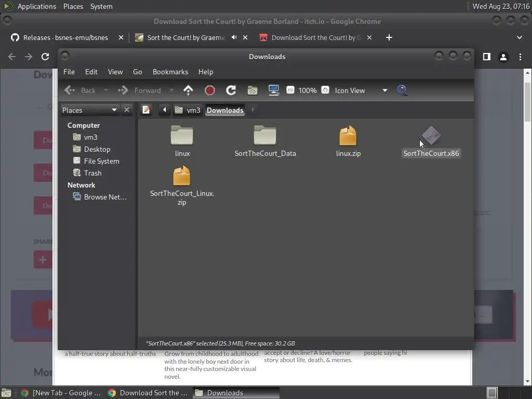Switch to the Releases bsnes-emu/bsnes Chrome tab
The image size is (532, 399).
(x=64, y=37)
